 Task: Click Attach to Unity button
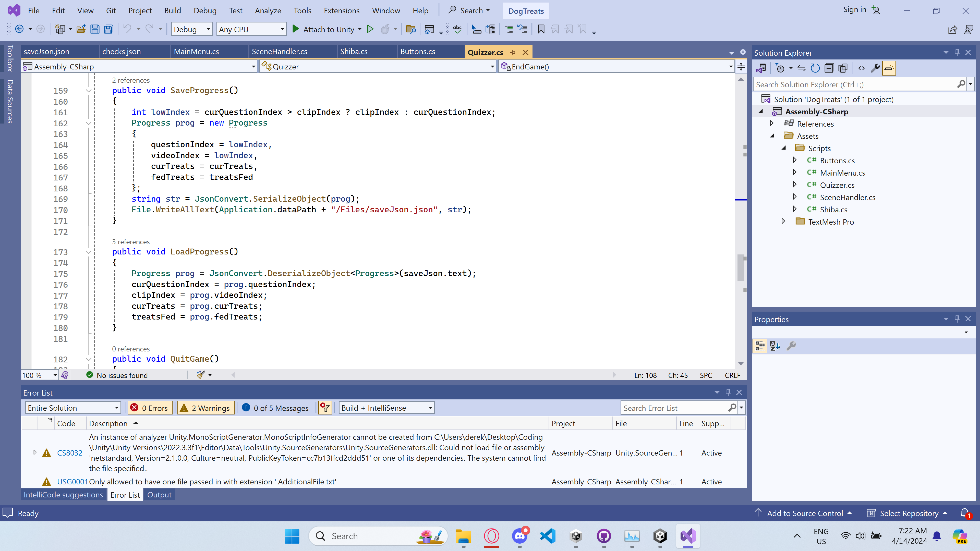click(x=328, y=29)
